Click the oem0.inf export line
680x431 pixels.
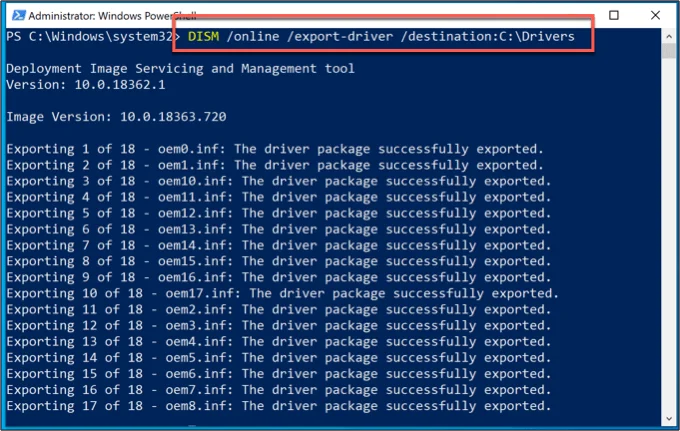click(x=275, y=149)
